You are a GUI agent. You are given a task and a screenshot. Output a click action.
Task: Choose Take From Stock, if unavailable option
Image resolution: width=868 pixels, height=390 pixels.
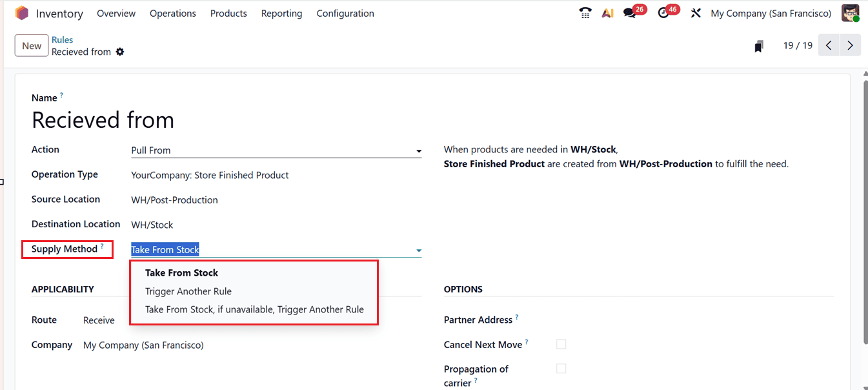[254, 309]
